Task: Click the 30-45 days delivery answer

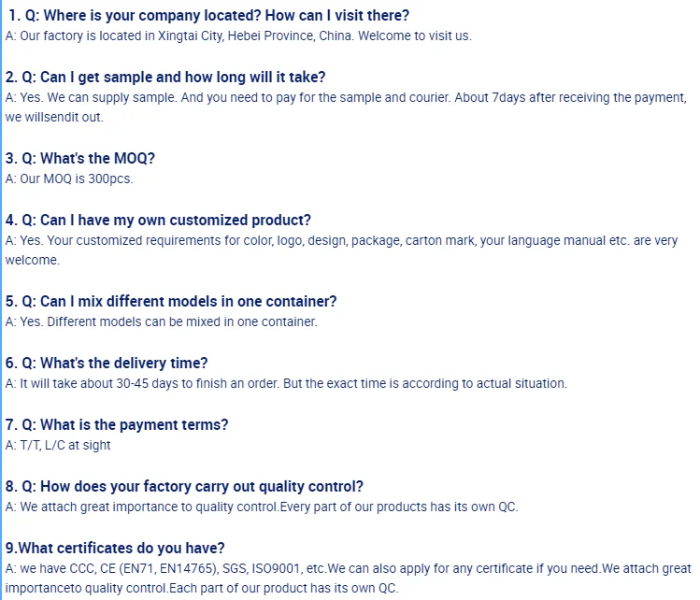Action: (x=286, y=383)
